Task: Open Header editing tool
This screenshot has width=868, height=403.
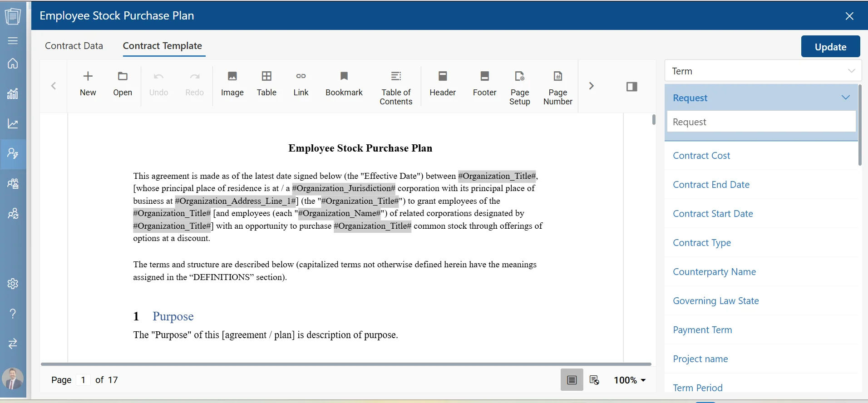Action: click(443, 84)
